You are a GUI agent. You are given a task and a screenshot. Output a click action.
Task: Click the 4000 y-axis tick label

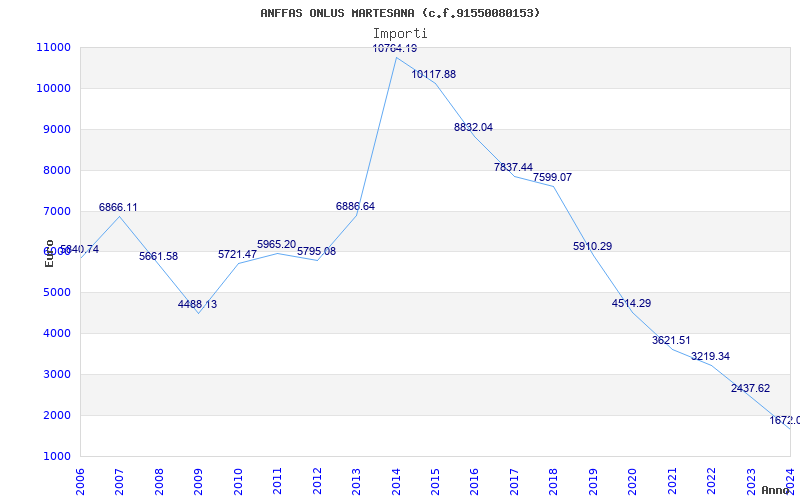[56, 333]
